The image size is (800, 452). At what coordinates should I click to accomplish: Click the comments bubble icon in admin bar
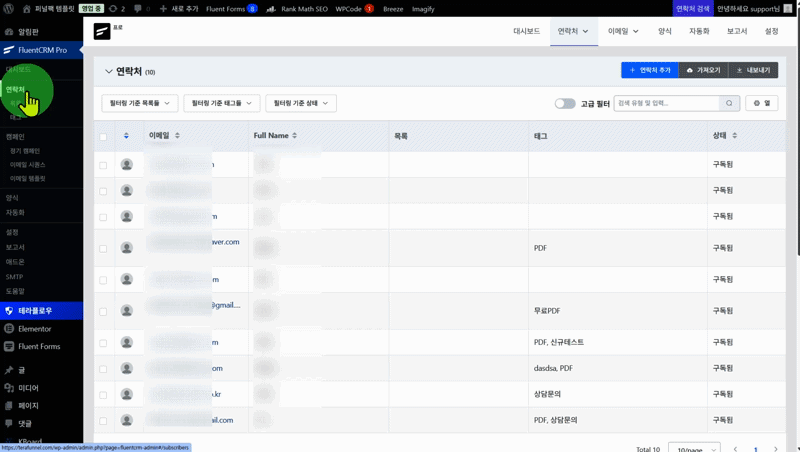[x=138, y=8]
